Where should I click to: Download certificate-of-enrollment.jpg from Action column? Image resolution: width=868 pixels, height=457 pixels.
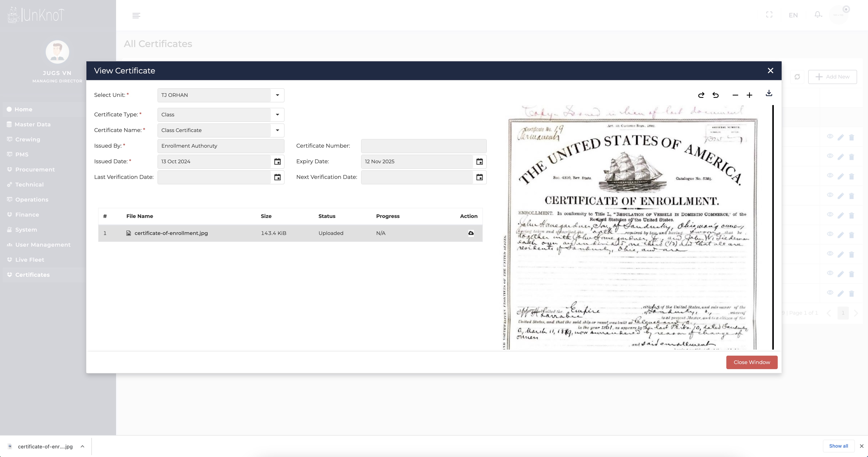pos(471,233)
